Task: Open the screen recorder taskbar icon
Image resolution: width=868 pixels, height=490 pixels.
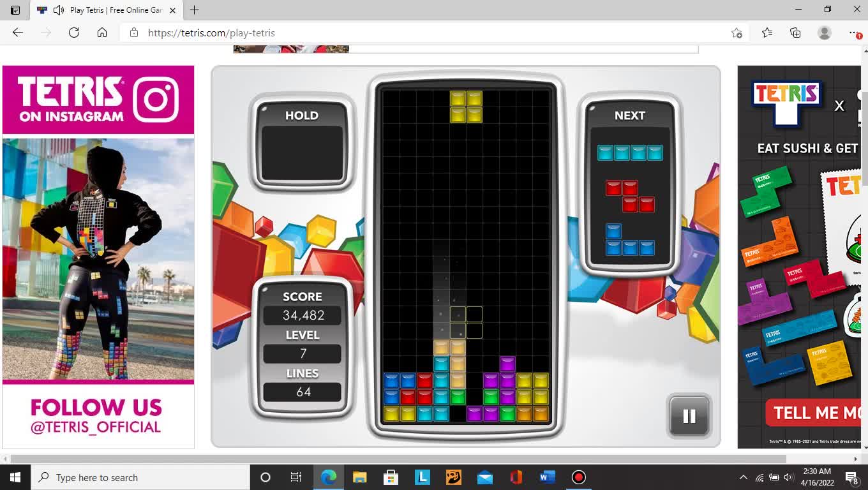Action: click(x=579, y=477)
